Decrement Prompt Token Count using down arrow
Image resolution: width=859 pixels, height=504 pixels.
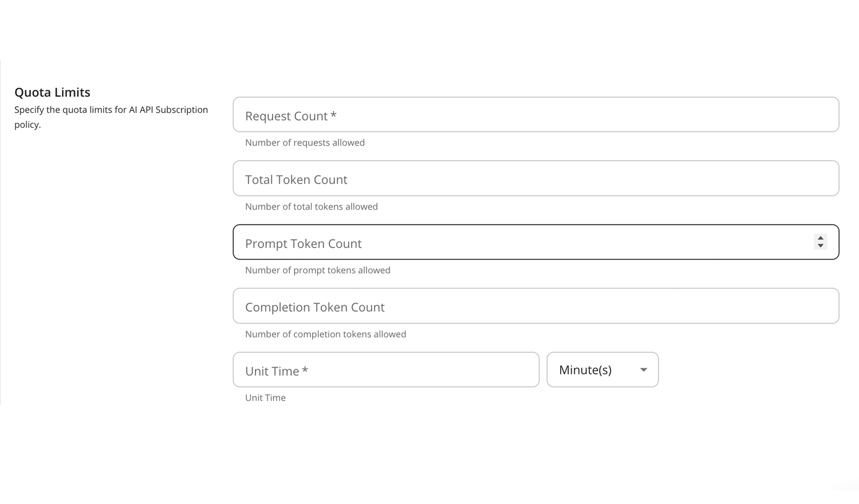820,246
